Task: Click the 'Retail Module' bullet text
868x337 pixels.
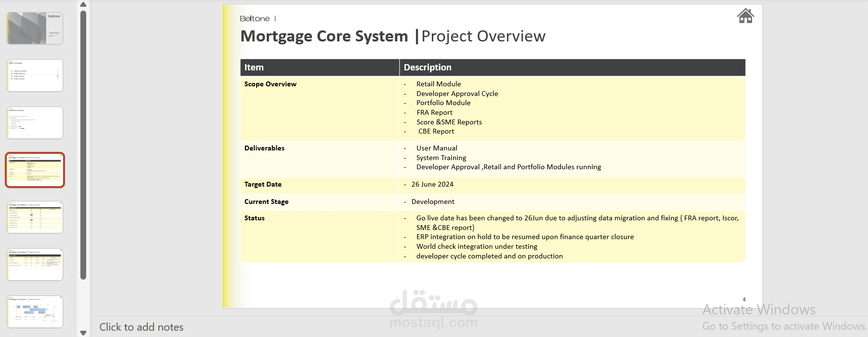Action: 439,84
